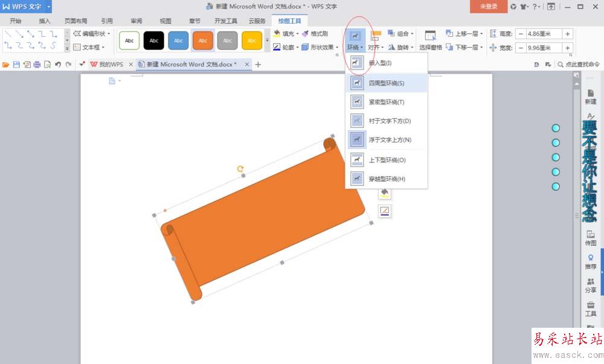Click the skin (shirt) icon in title bar
This screenshot has width=604, height=364.
click(525, 7)
